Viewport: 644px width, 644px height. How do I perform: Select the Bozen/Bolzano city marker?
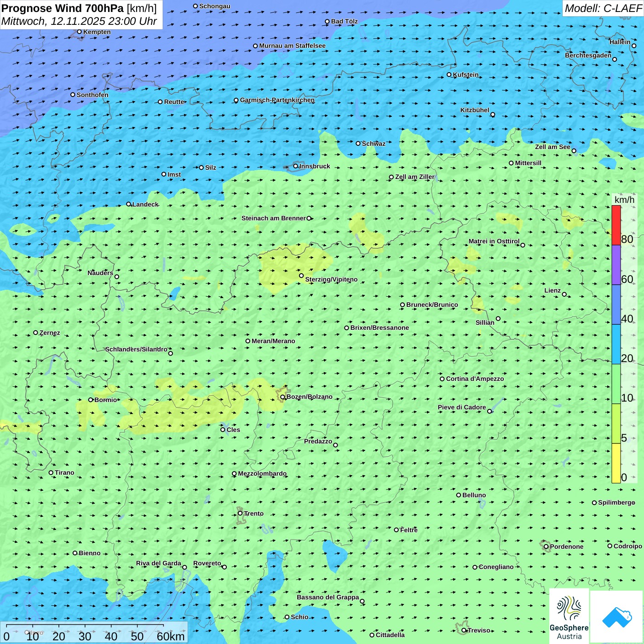point(282,397)
